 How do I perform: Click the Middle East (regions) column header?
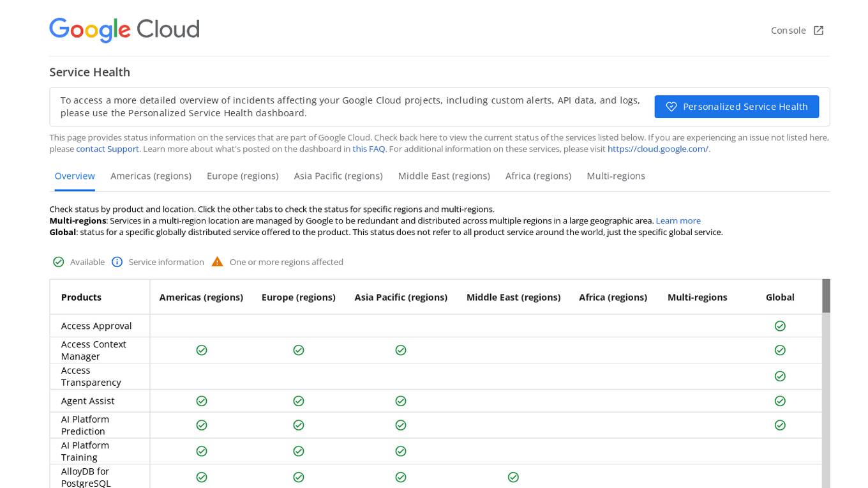pos(514,297)
